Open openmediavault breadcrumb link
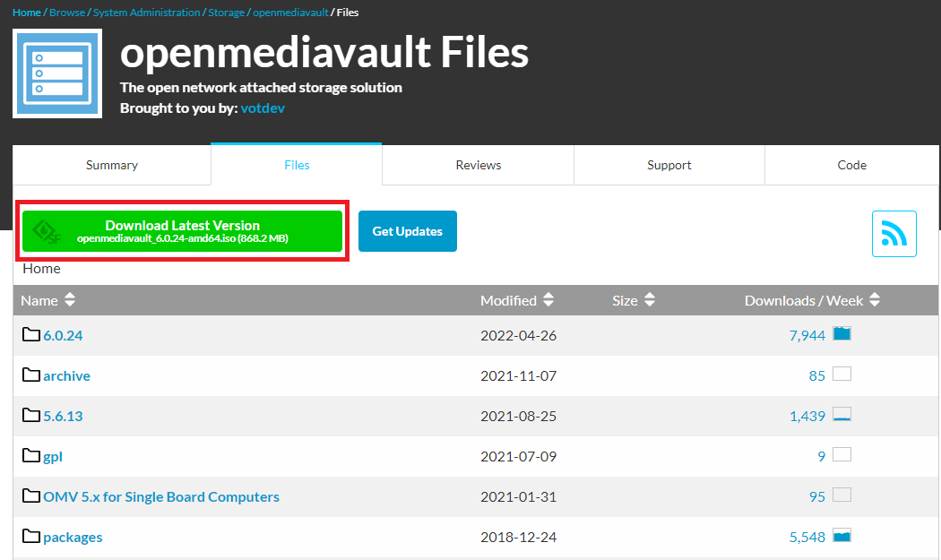 (x=290, y=12)
